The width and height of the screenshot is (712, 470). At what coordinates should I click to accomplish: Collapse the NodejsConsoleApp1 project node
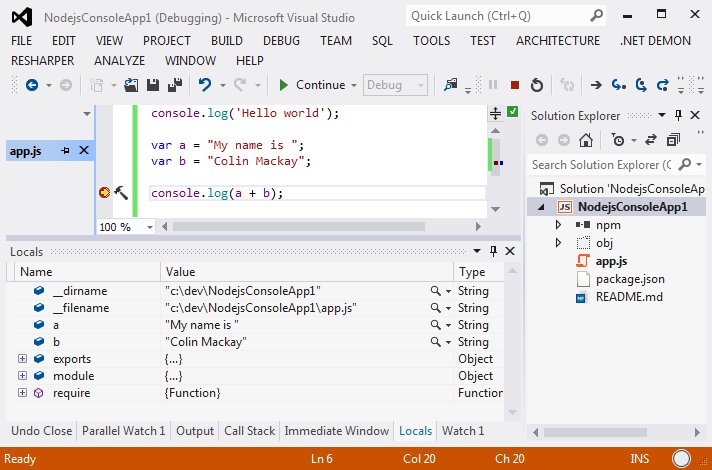(x=541, y=207)
